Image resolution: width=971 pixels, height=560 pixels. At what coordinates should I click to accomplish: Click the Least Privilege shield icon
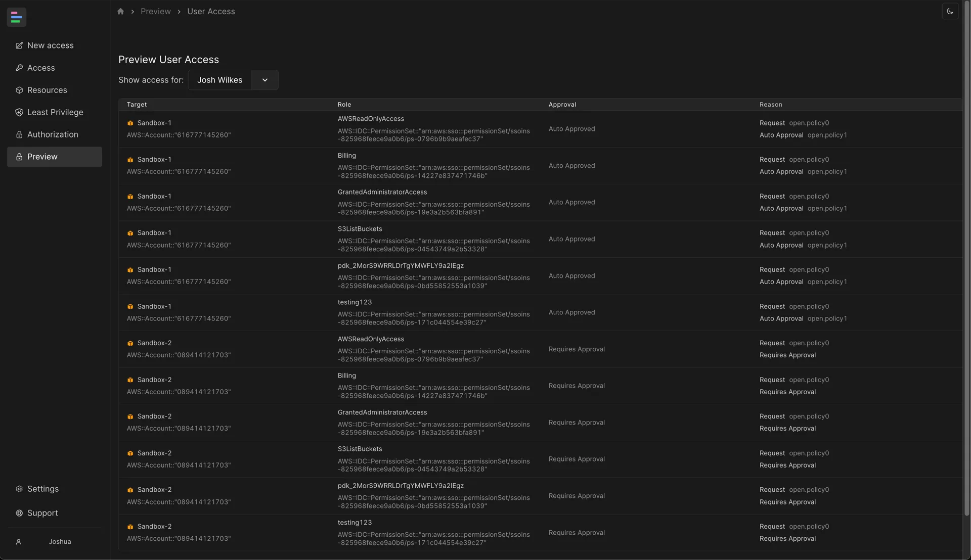(x=19, y=113)
